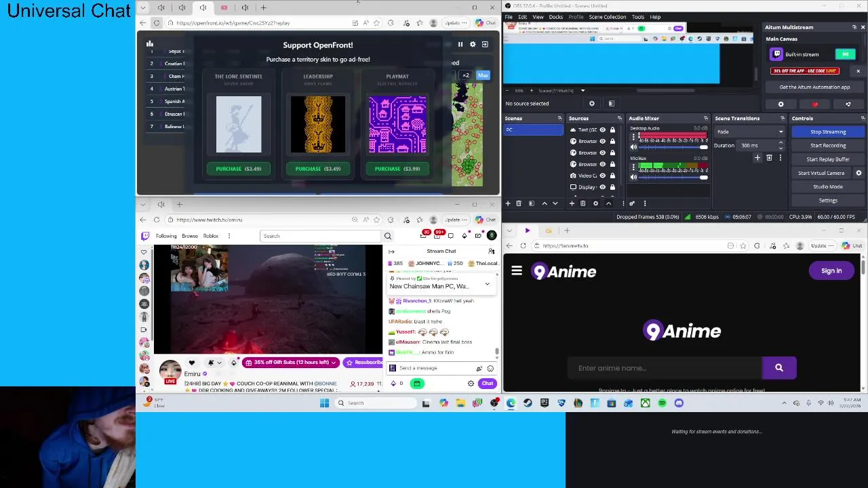Click green channel points reward icon
The height and width of the screenshot is (488, 868).
click(x=417, y=384)
